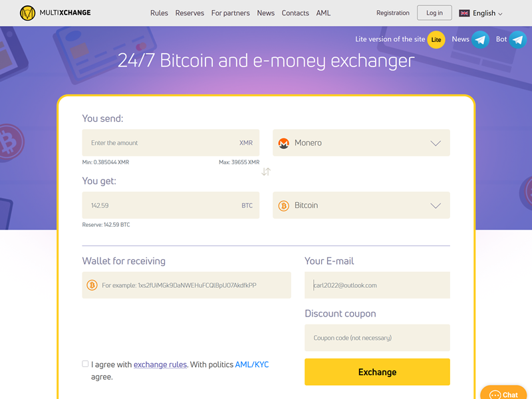
Task: Open the Reserves menu item
Action: point(190,13)
